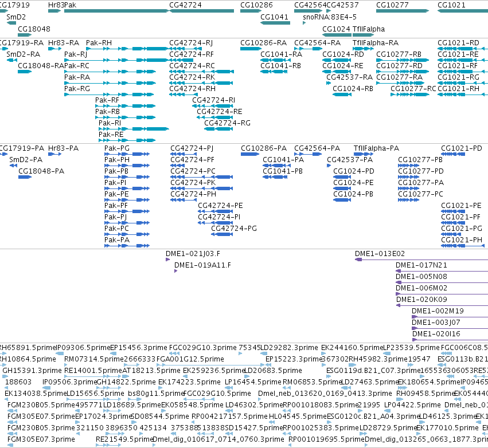Select transcript Pak-RA
The width and height of the screenshot is (488, 448).
(77, 77)
